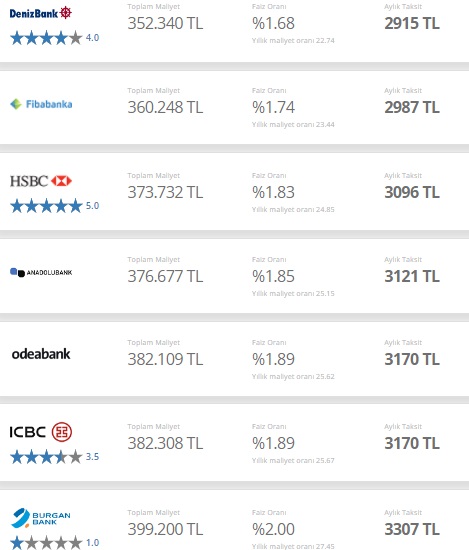
Task: Click the 376.677 TL Anadolubank total cost
Action: tap(165, 276)
